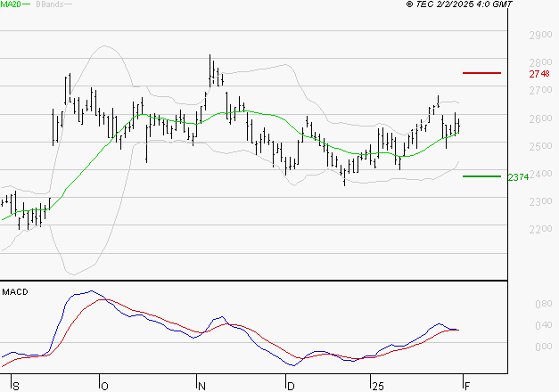
Task: Click the 25 year marker on the timeline
Action: 378,387
